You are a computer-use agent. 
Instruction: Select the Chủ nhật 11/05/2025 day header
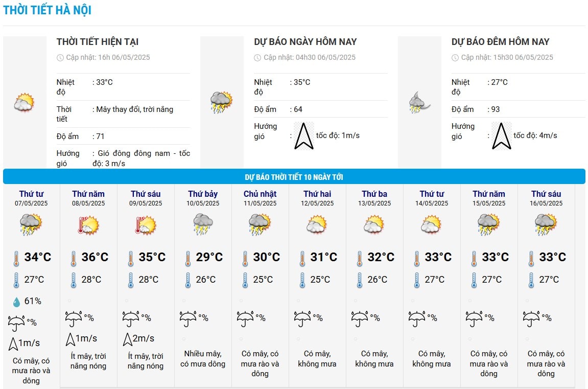point(260,198)
